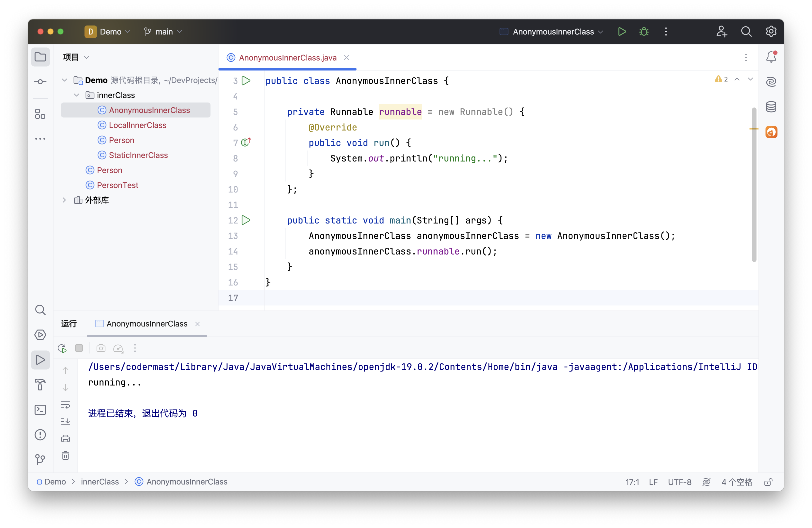Run AnonymousInnerClass from the top toolbar
Image resolution: width=812 pixels, height=528 pixels.
(x=621, y=32)
